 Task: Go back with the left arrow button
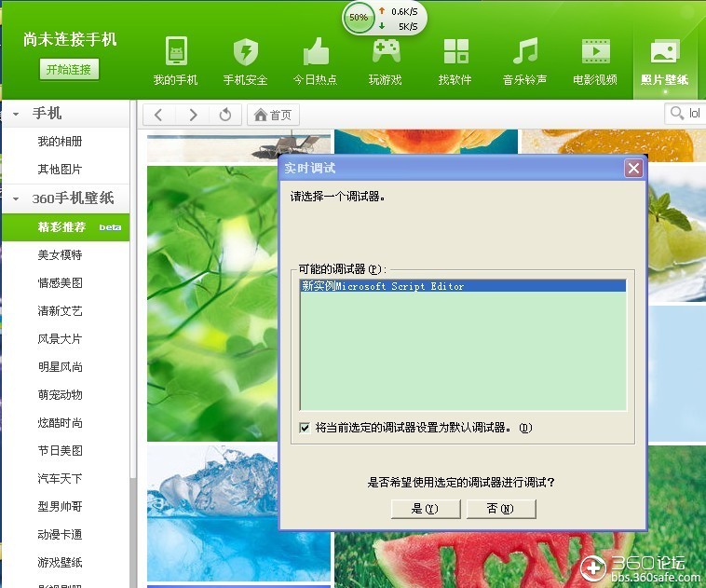[158, 115]
